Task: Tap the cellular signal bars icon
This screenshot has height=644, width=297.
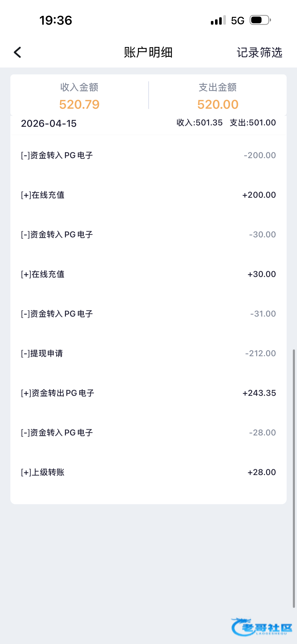Action: click(x=218, y=20)
